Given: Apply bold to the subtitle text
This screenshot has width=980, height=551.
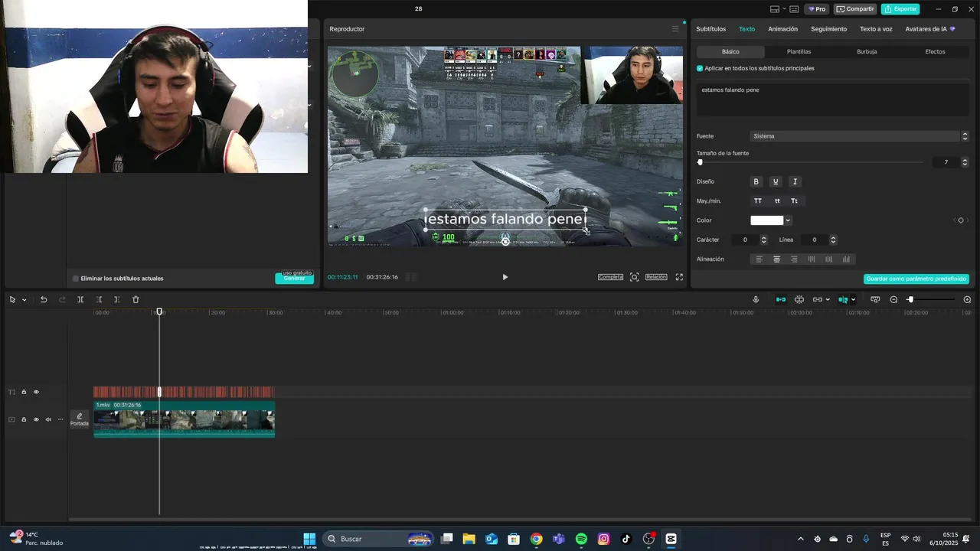Looking at the screenshot, I should tap(756, 181).
